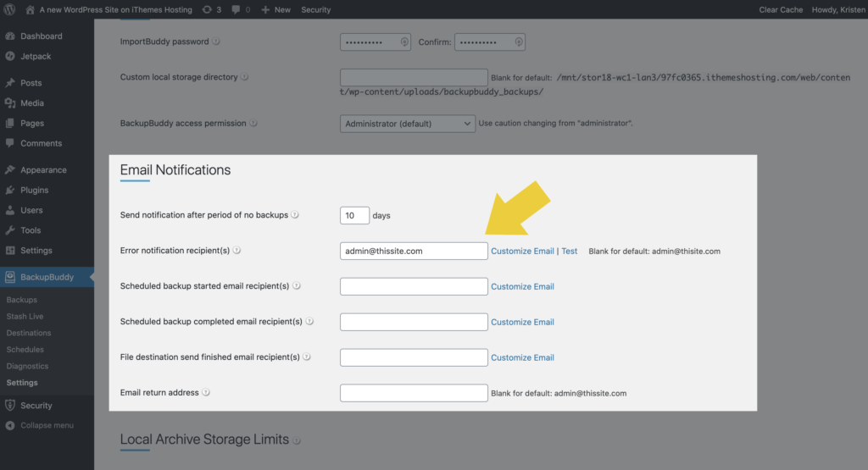Click help icon beside Error notification recipient(s)
Image resolution: width=868 pixels, height=470 pixels.
pos(237,251)
